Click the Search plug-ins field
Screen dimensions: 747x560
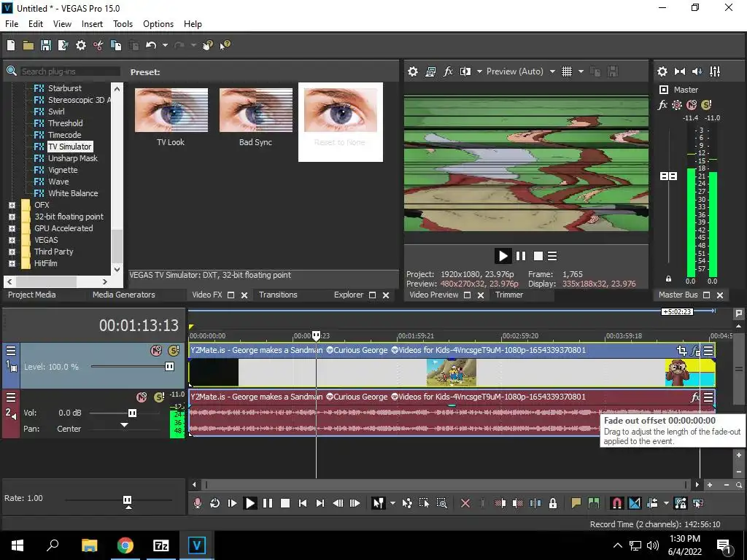pyautogui.click(x=70, y=71)
